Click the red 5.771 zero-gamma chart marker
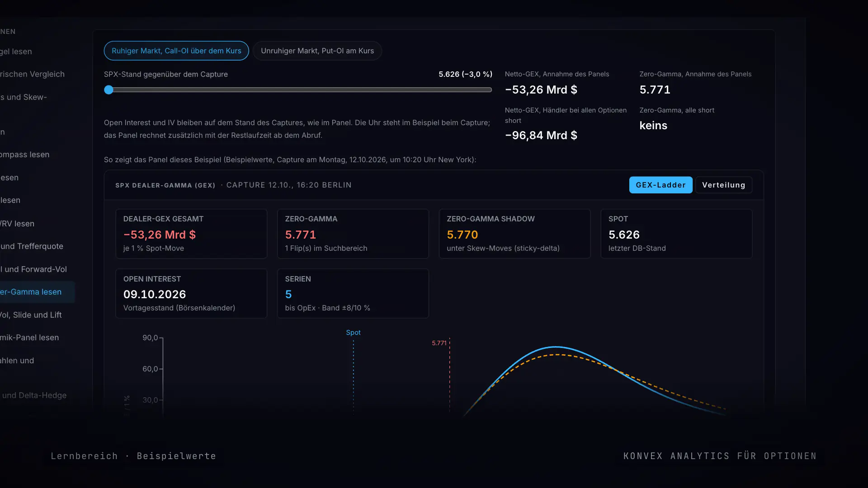The height and width of the screenshot is (488, 868). [439, 343]
